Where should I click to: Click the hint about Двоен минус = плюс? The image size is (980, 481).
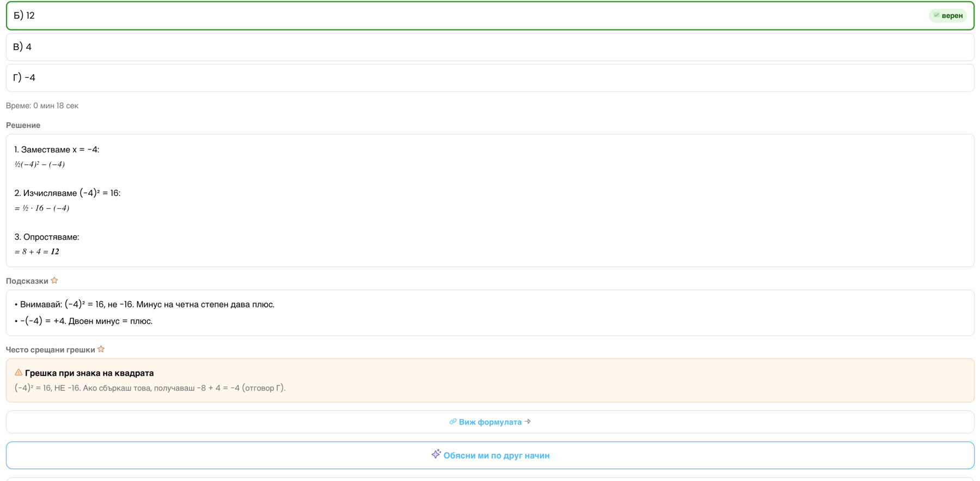coord(83,321)
